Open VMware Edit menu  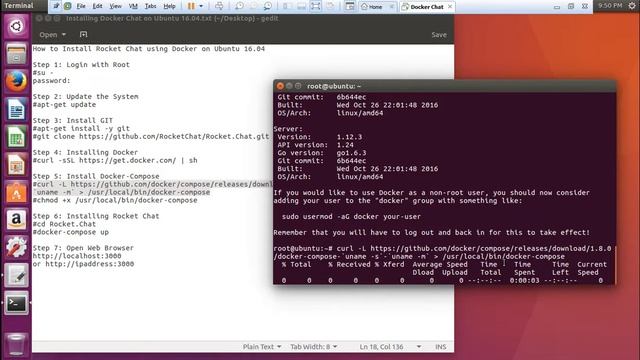97,6
